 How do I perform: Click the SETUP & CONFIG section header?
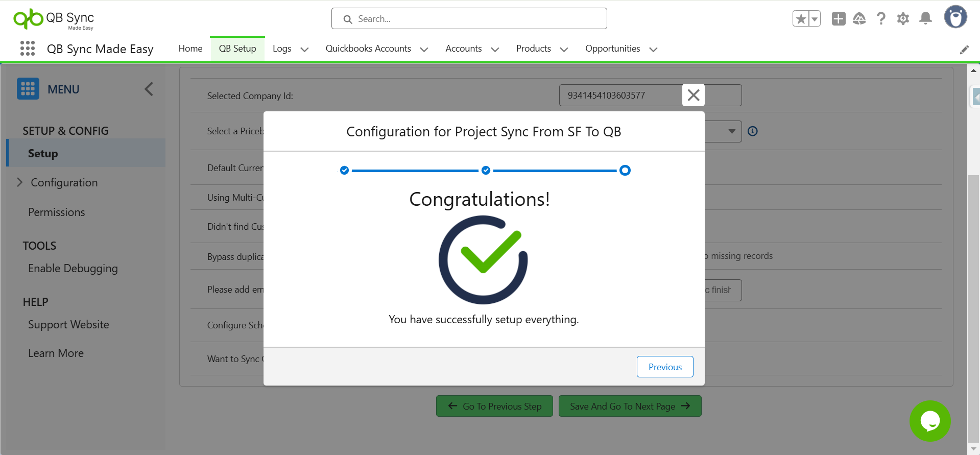65,131
